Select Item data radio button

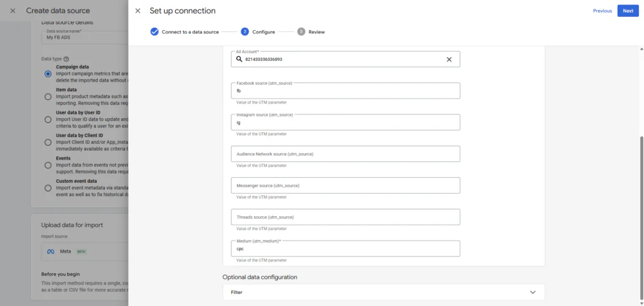coord(48,97)
